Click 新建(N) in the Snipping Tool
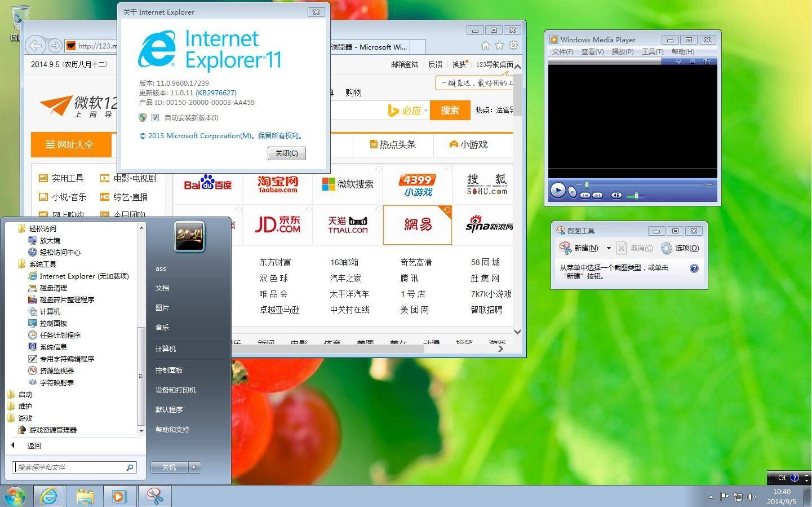 [579, 248]
